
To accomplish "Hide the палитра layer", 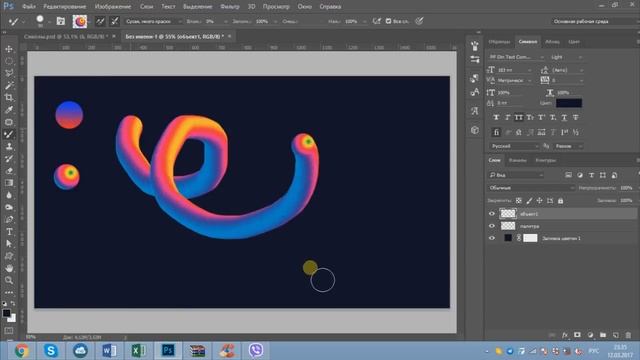I will point(491,226).
